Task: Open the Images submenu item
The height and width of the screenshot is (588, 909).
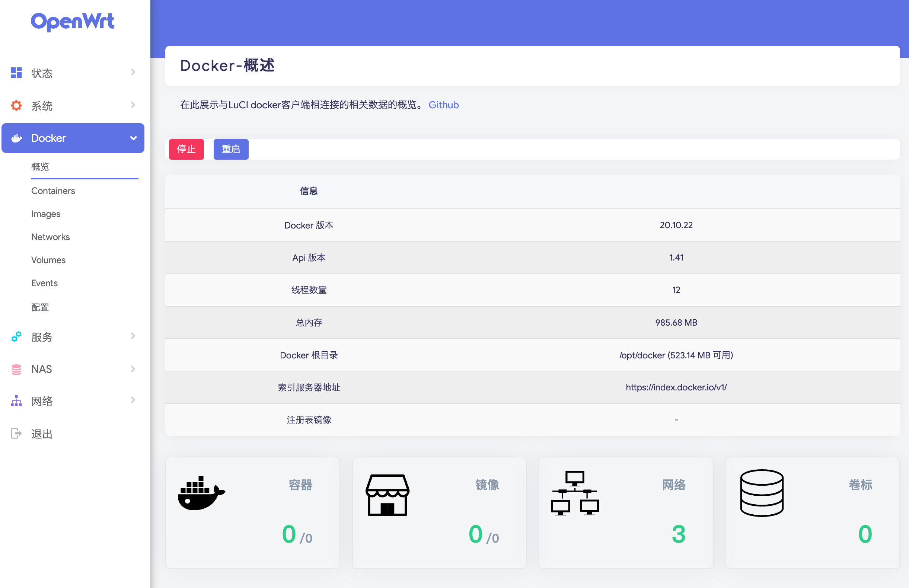Action: pos(46,214)
